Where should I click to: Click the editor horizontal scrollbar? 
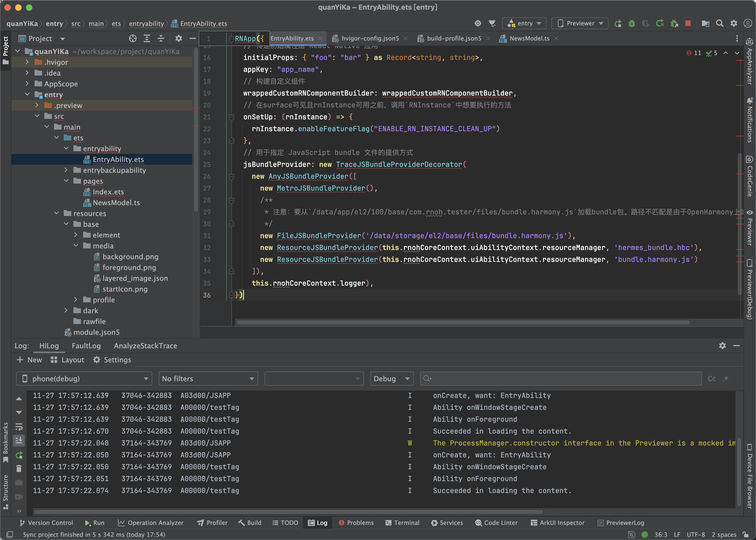tap(463, 322)
